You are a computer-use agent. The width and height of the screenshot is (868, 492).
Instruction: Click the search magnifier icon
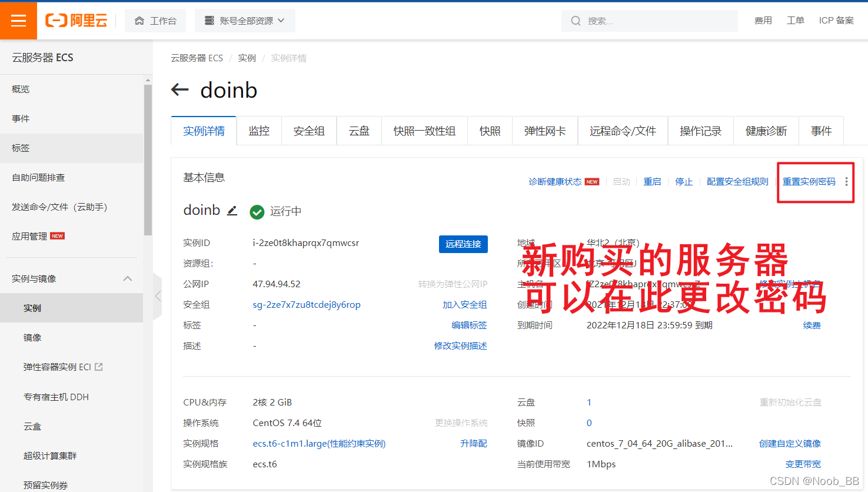tap(575, 21)
